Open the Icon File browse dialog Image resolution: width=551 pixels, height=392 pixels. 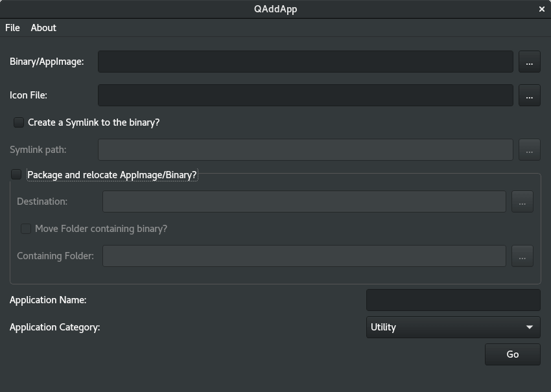pyautogui.click(x=529, y=95)
